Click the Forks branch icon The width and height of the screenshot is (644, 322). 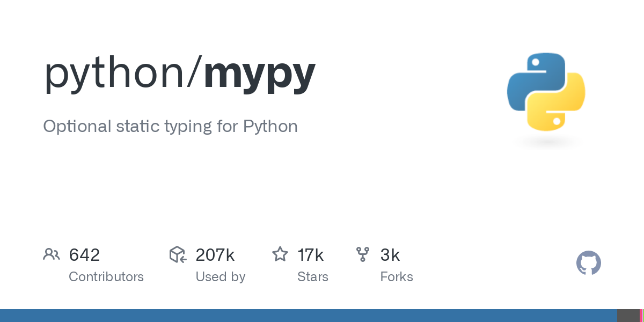(x=363, y=254)
